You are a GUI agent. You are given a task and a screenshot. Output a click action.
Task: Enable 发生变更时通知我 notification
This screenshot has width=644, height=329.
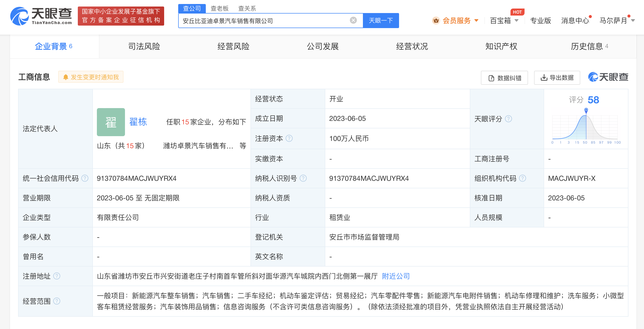[91, 77]
